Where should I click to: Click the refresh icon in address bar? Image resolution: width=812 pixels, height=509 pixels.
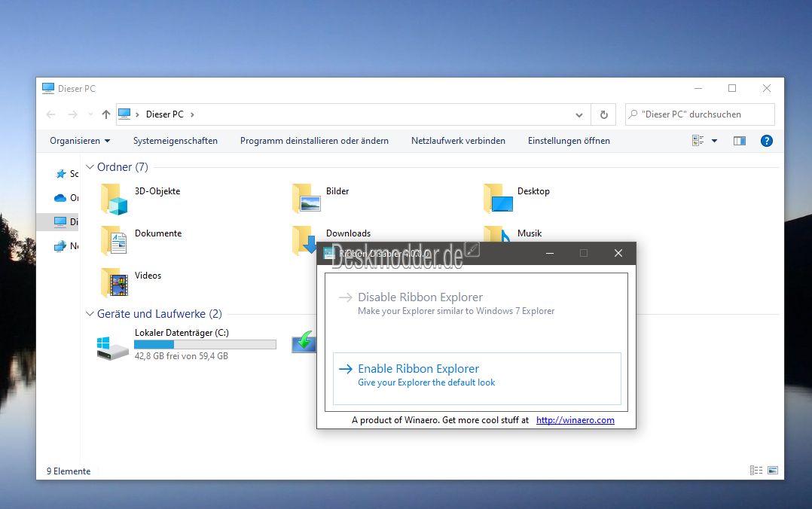pos(603,114)
